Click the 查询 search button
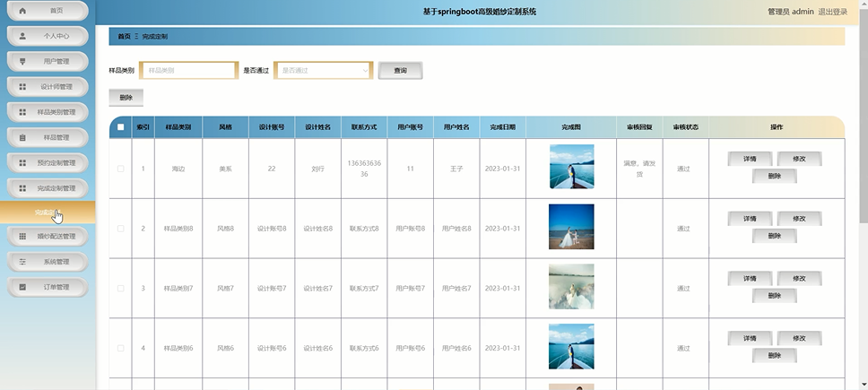The width and height of the screenshot is (868, 390). (400, 70)
